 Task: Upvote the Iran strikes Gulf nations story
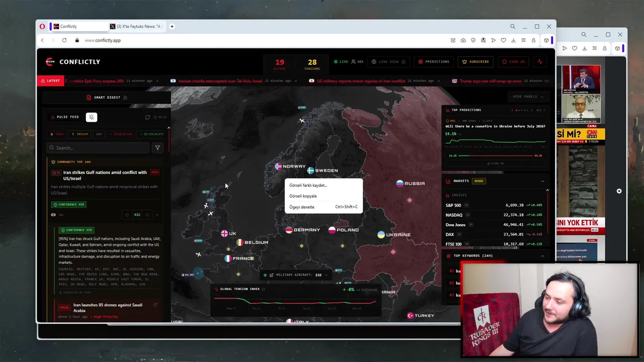point(127,215)
